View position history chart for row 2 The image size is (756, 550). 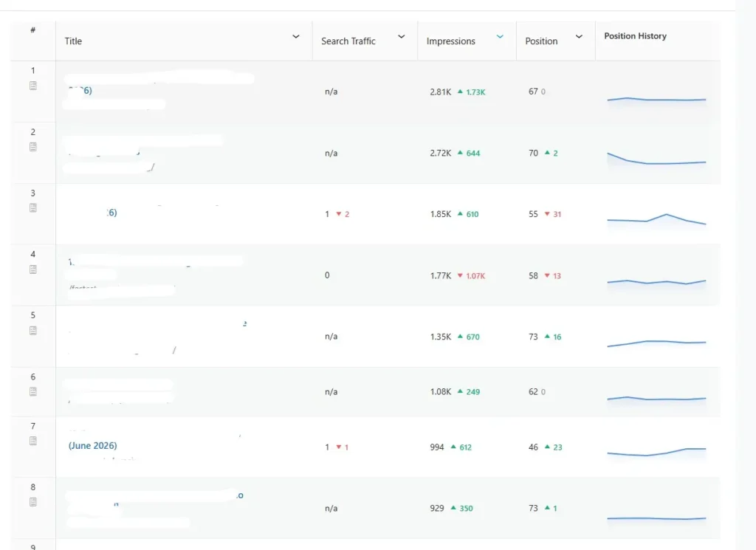coord(656,159)
